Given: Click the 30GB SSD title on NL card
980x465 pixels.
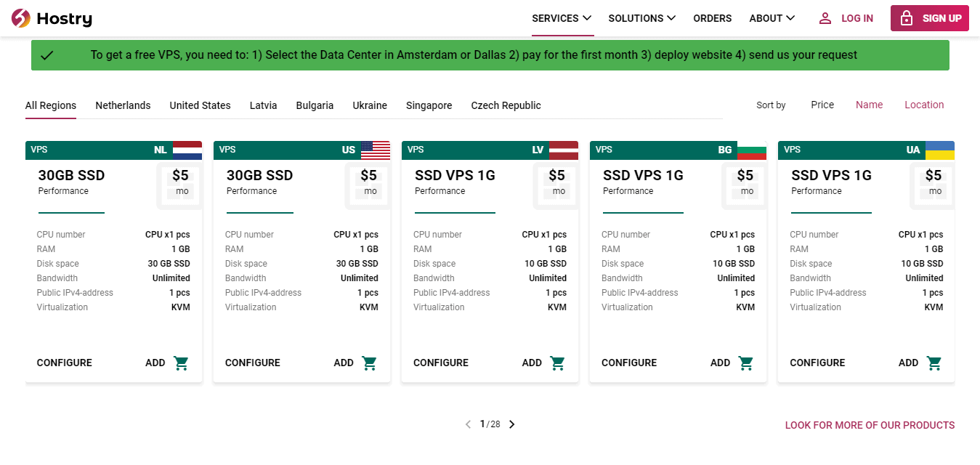Looking at the screenshot, I should tap(71, 175).
